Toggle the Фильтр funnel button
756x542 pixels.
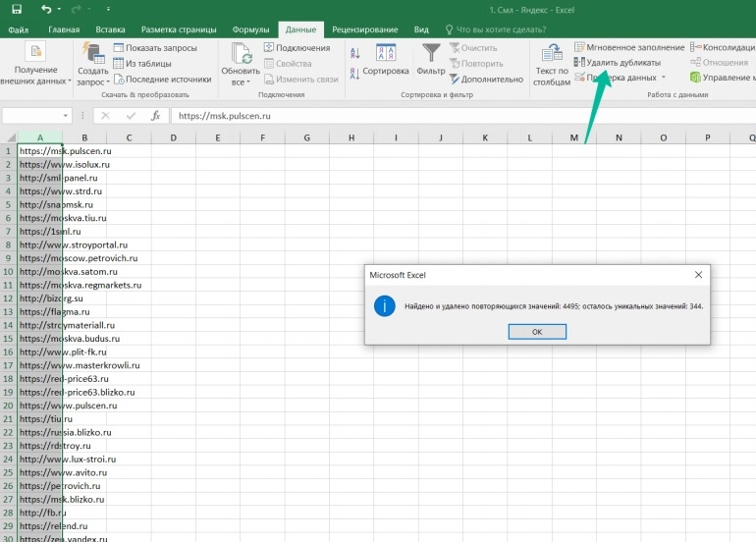coord(431,60)
